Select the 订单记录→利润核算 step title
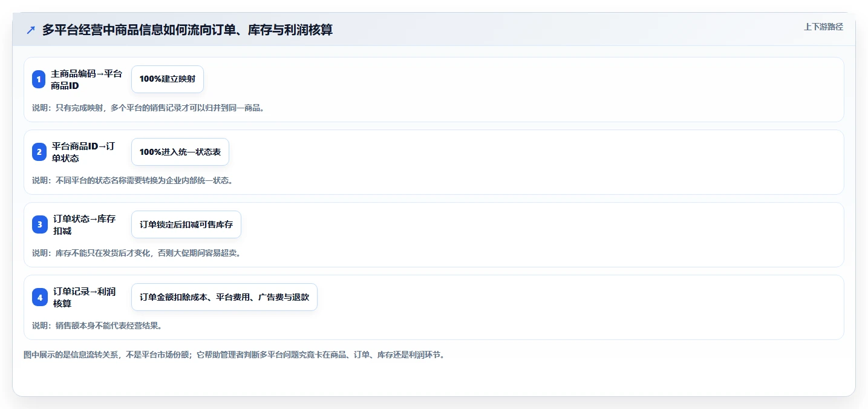Viewport: 868px width, 409px height. [x=84, y=297]
